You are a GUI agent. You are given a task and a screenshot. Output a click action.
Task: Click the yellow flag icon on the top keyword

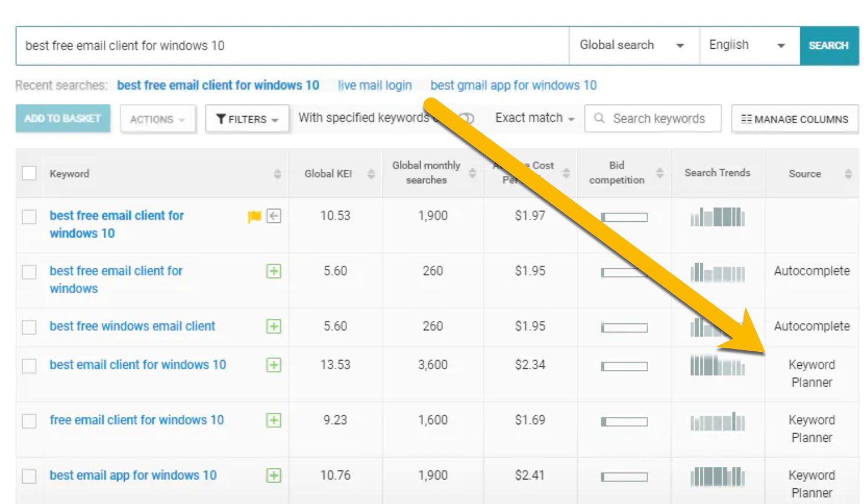(253, 216)
